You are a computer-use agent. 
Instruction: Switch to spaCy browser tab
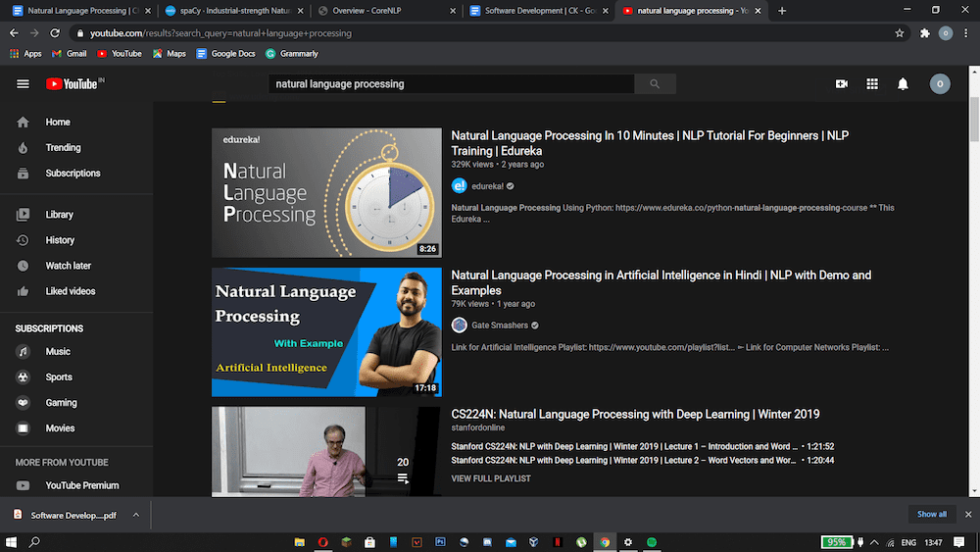[234, 11]
